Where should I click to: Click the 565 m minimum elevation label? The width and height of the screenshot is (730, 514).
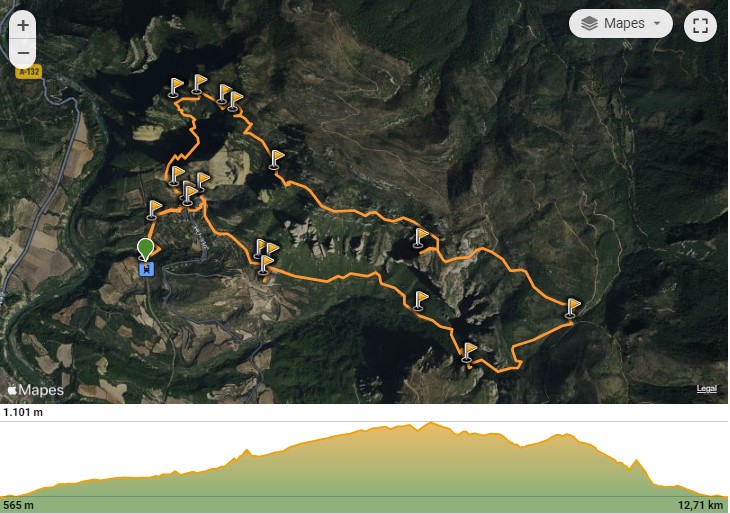pyautogui.click(x=19, y=505)
